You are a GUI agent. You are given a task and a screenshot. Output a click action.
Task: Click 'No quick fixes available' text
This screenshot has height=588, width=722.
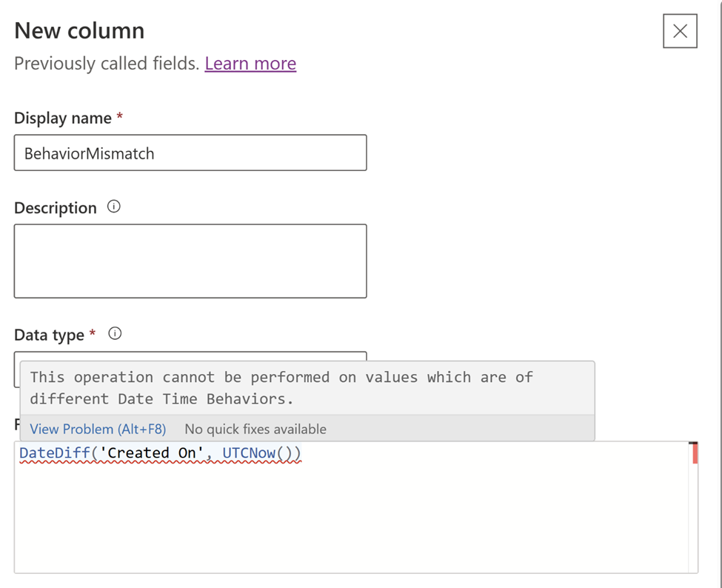tap(255, 429)
